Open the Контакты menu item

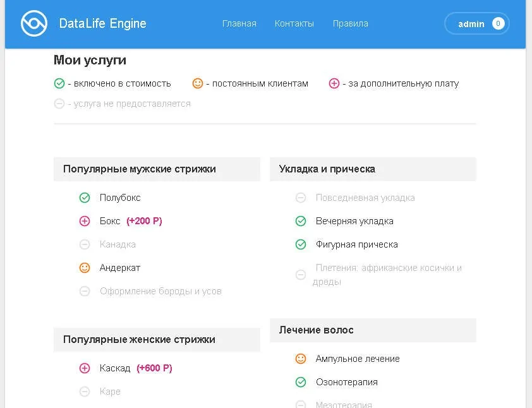(x=294, y=24)
